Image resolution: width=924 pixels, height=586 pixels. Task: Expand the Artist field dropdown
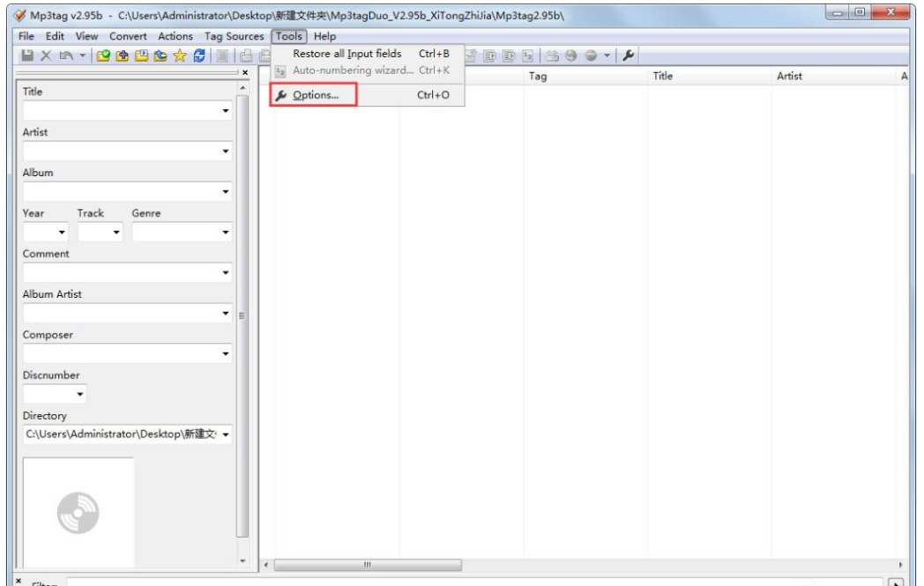tap(225, 152)
